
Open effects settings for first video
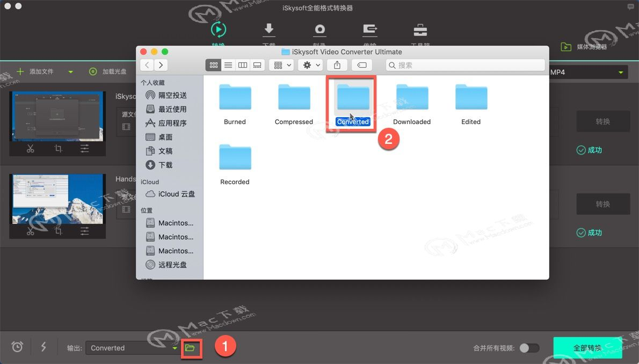tap(84, 149)
